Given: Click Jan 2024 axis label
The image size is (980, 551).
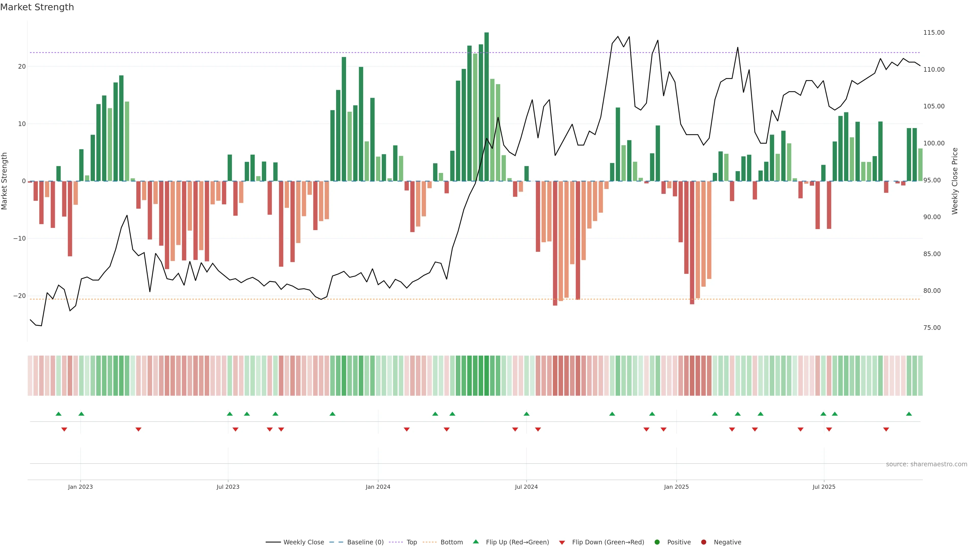Looking at the screenshot, I should tap(378, 487).
